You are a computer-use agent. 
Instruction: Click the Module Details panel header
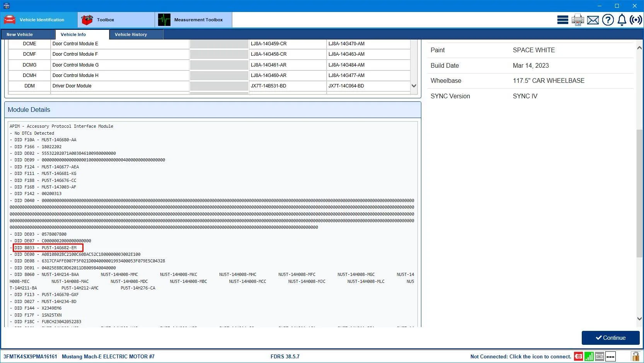[x=213, y=110]
